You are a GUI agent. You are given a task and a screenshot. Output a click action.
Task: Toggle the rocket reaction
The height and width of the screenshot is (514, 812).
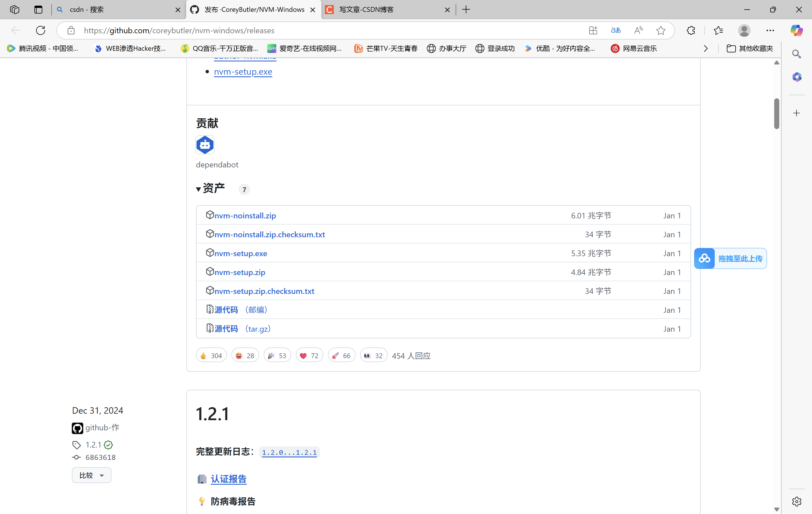click(x=341, y=356)
